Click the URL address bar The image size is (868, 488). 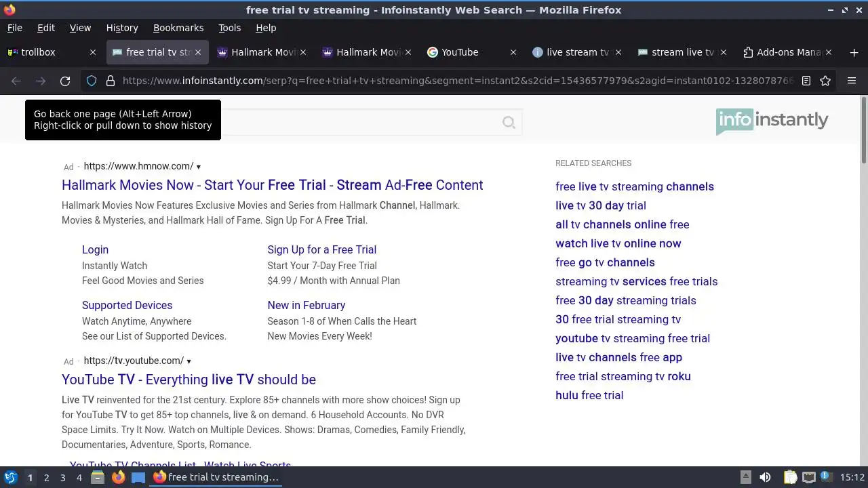pyautogui.click(x=458, y=81)
